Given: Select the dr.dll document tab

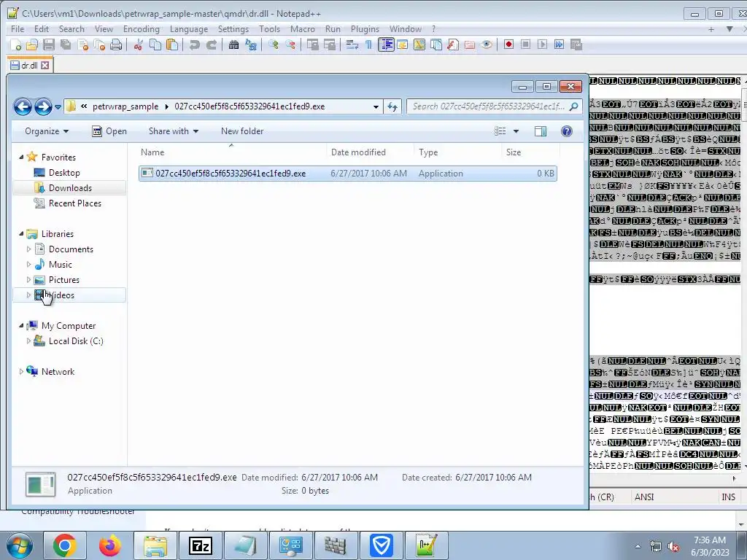Looking at the screenshot, I should pyautogui.click(x=29, y=65).
